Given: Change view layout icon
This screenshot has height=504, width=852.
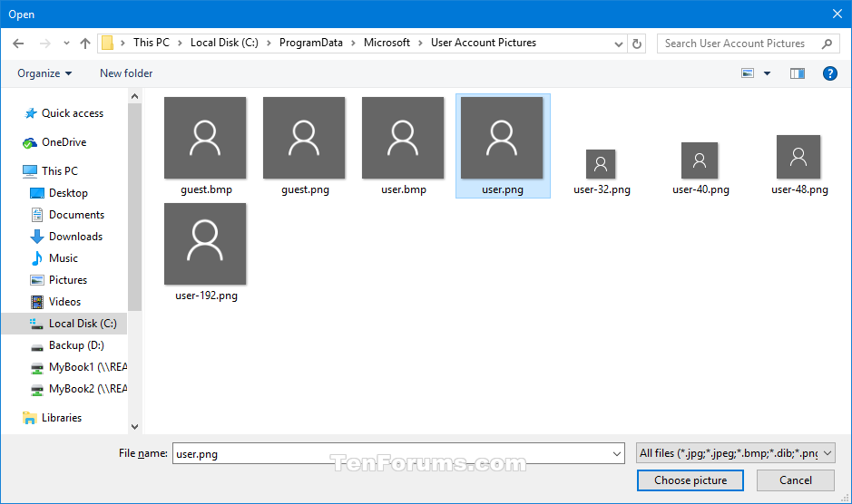Looking at the screenshot, I should 748,73.
